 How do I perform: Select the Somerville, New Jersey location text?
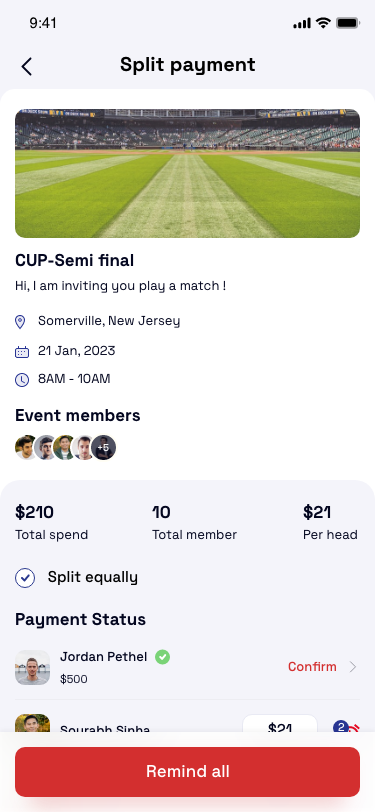click(109, 321)
